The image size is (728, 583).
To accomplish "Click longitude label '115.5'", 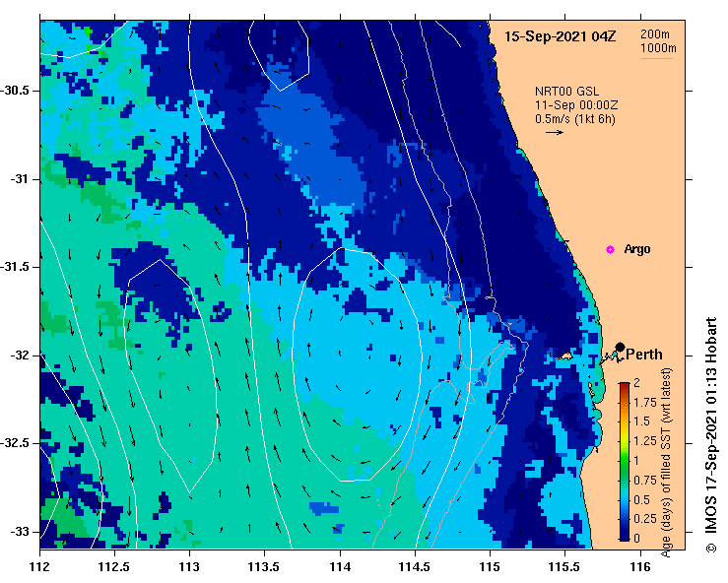I will click(x=564, y=567).
